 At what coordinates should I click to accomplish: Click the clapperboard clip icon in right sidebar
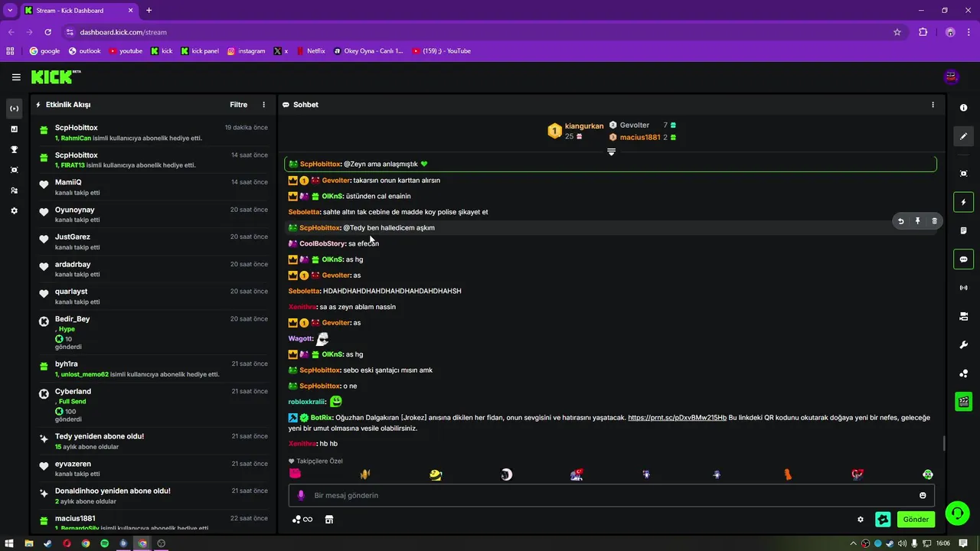[964, 401]
